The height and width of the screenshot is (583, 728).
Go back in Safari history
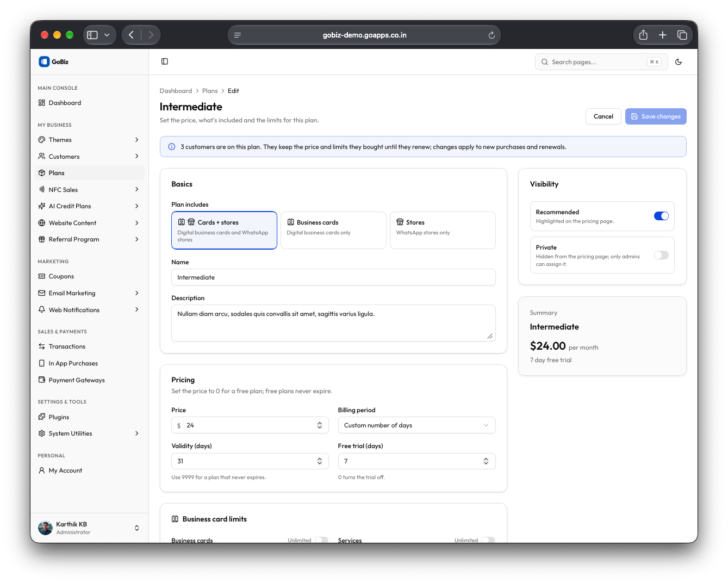(x=131, y=35)
